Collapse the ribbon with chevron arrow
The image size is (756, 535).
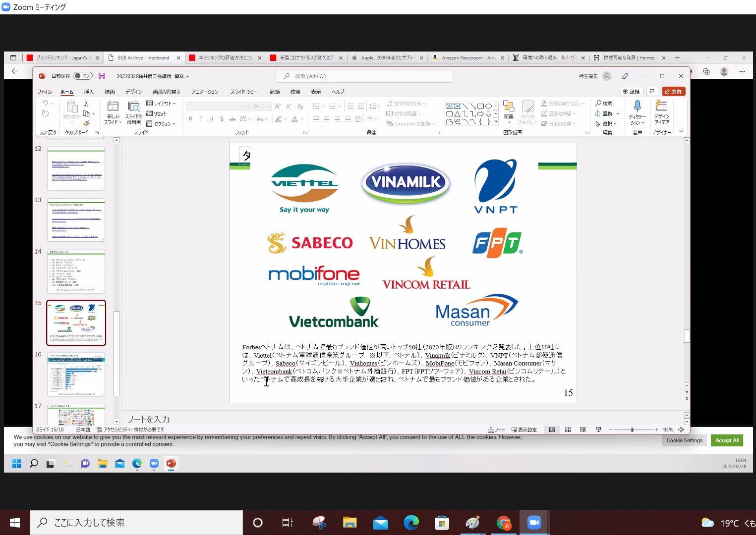pyautogui.click(x=682, y=131)
